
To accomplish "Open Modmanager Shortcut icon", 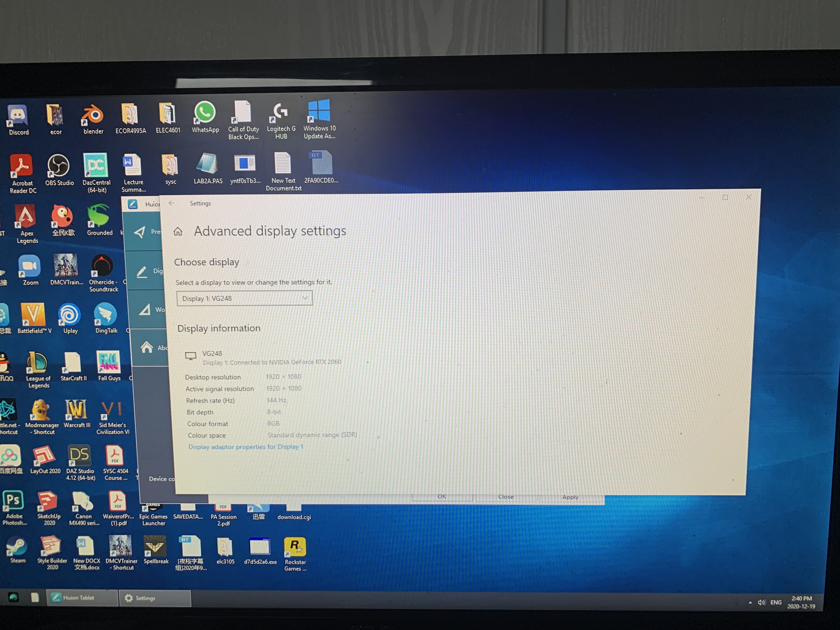I will click(42, 417).
